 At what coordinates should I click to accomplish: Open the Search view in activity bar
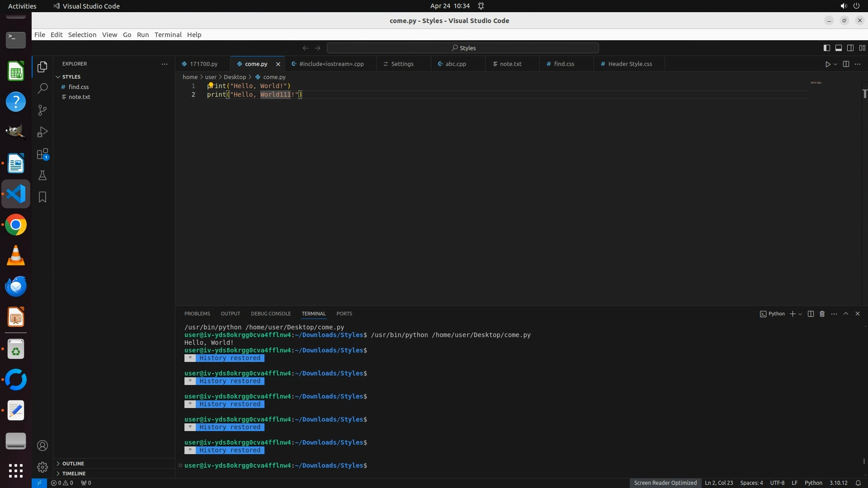(x=42, y=89)
